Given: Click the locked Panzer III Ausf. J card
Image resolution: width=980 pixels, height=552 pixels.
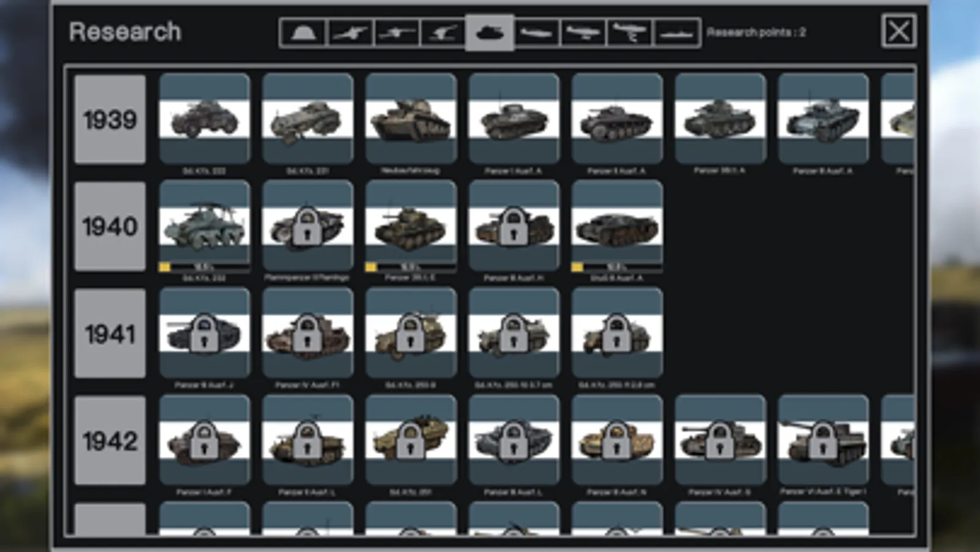Looking at the screenshot, I should click(x=205, y=333).
